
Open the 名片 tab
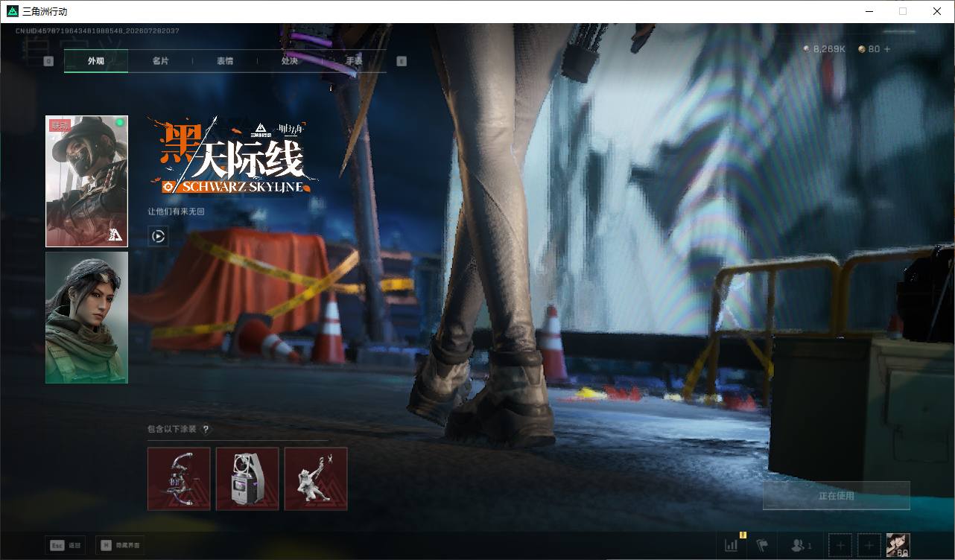point(160,61)
